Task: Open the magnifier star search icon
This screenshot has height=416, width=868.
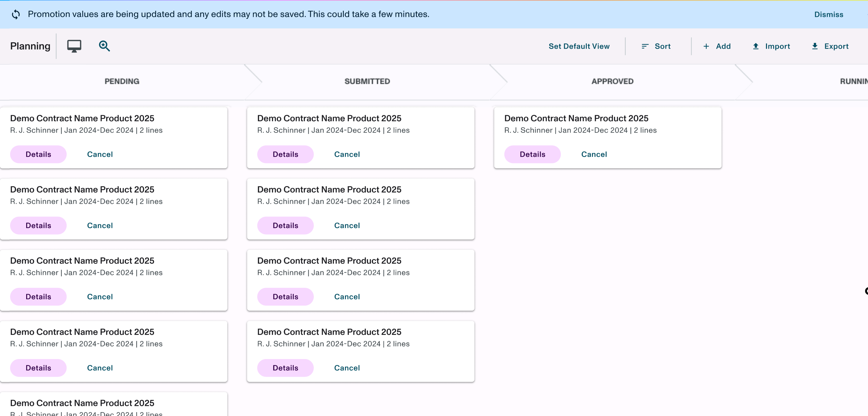Action: point(104,46)
